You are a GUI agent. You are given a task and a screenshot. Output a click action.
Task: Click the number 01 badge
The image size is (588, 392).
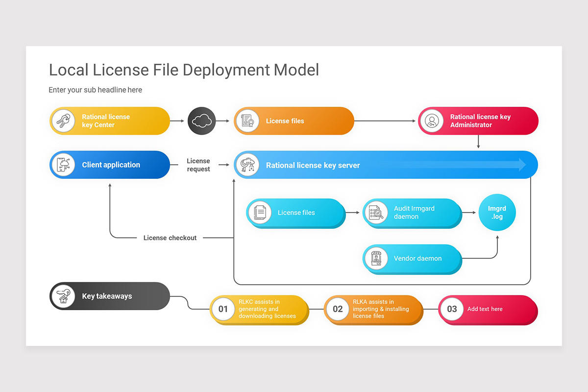point(223,309)
